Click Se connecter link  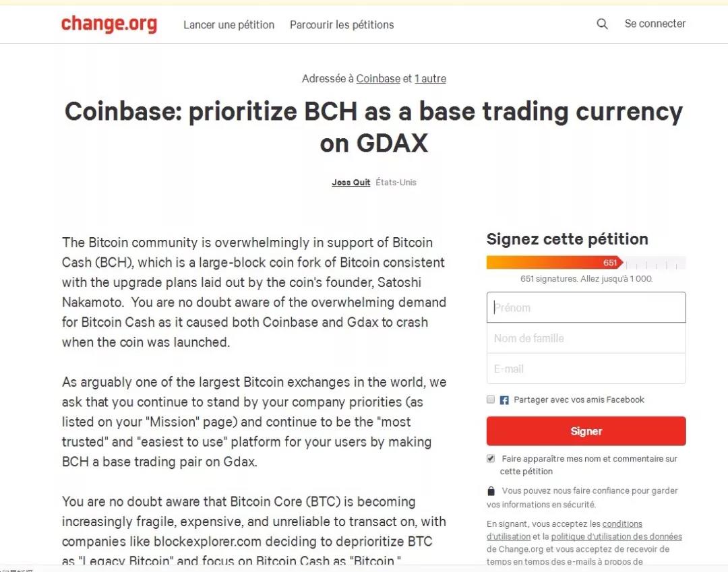click(655, 24)
